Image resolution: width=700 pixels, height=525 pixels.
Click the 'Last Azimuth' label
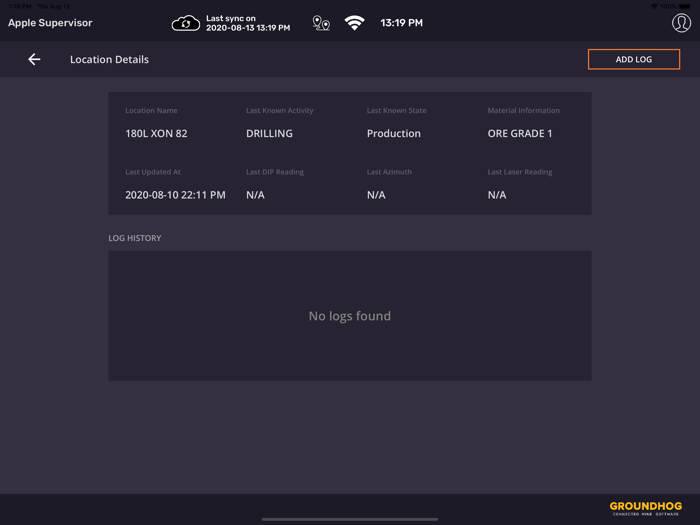(389, 172)
